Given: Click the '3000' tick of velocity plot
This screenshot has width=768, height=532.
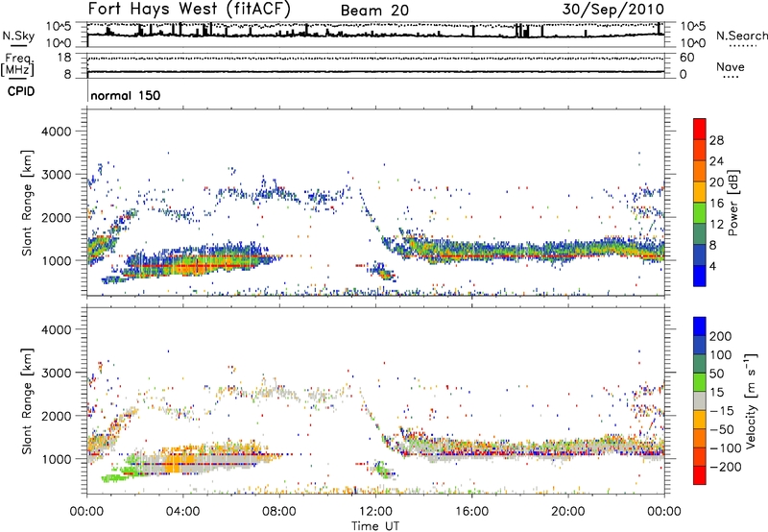Looking at the screenshot, I should coord(56,373).
